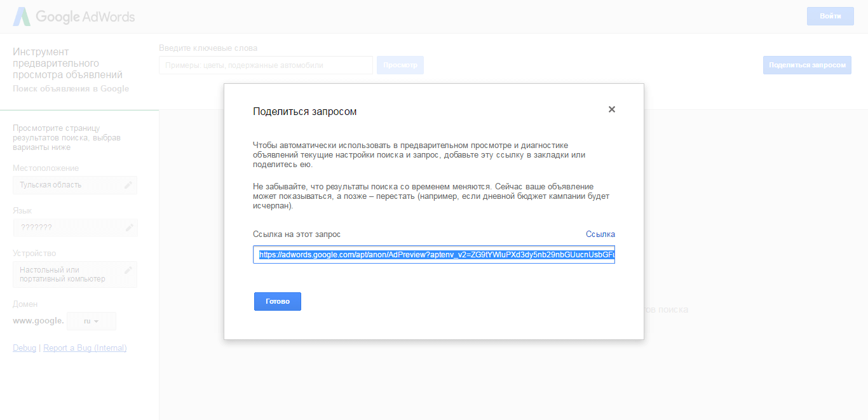Click the Google AdWords logo

(x=73, y=17)
